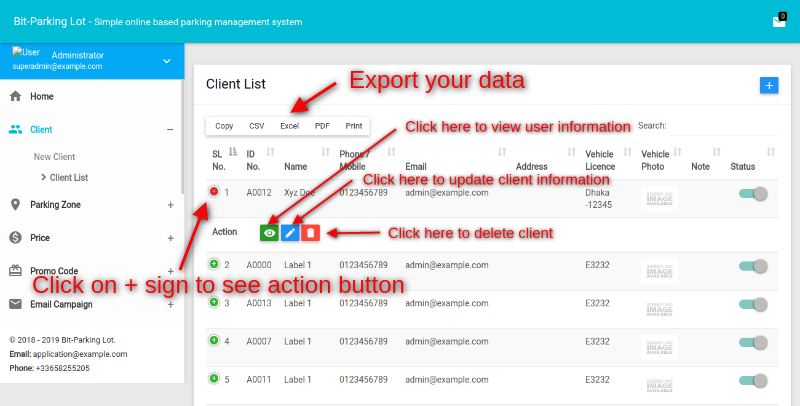800x406 pixels.
Task: Click the Home icon in sidebar
Action: click(x=15, y=96)
